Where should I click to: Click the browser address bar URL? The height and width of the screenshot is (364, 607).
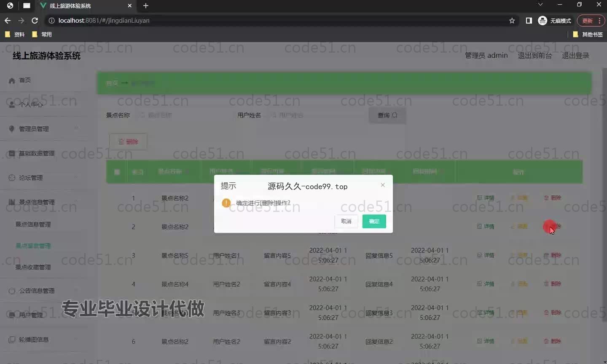pos(104,21)
